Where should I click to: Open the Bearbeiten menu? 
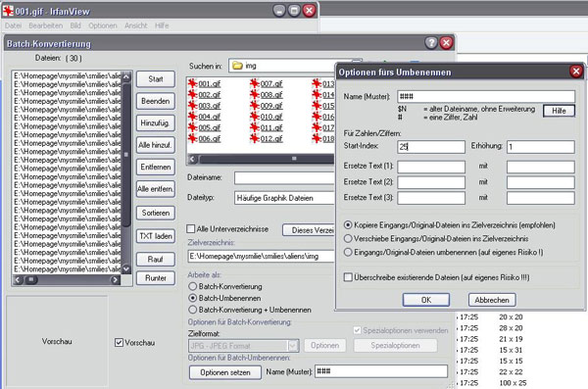[x=45, y=25]
